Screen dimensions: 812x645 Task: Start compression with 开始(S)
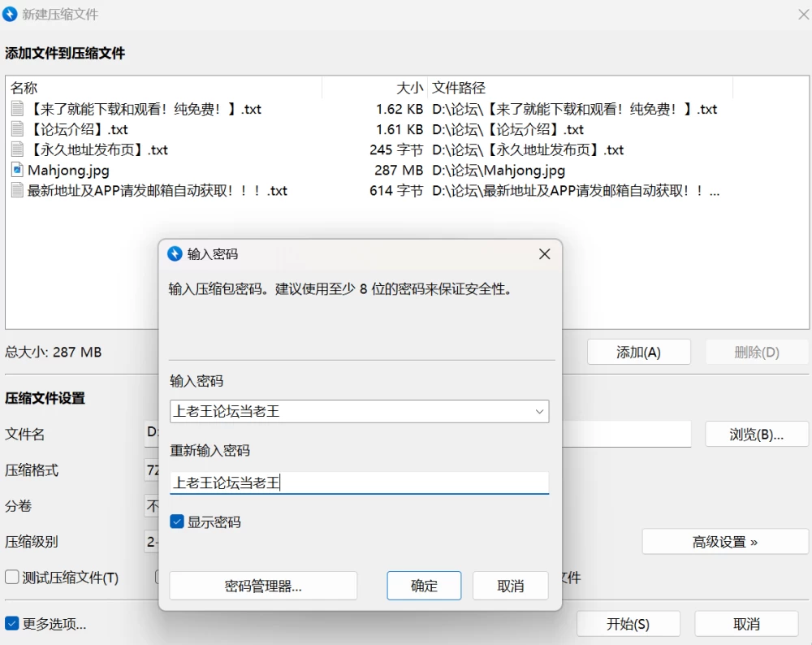[x=628, y=624]
